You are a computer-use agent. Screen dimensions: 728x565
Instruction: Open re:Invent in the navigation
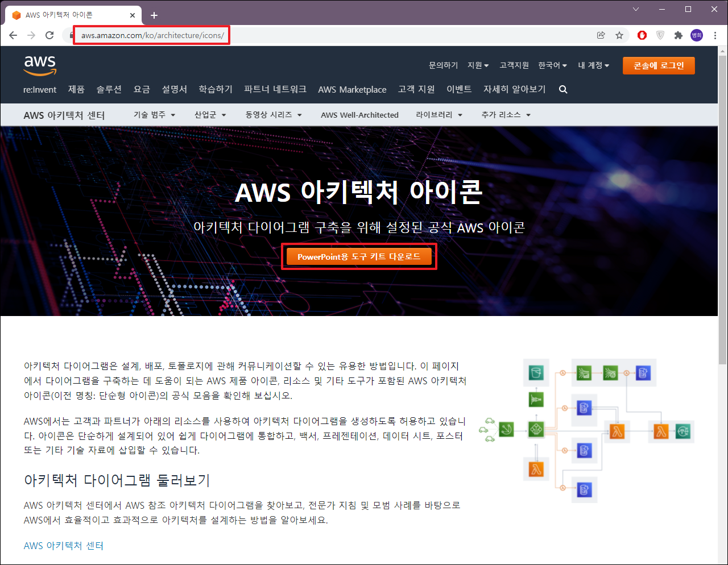tap(40, 89)
